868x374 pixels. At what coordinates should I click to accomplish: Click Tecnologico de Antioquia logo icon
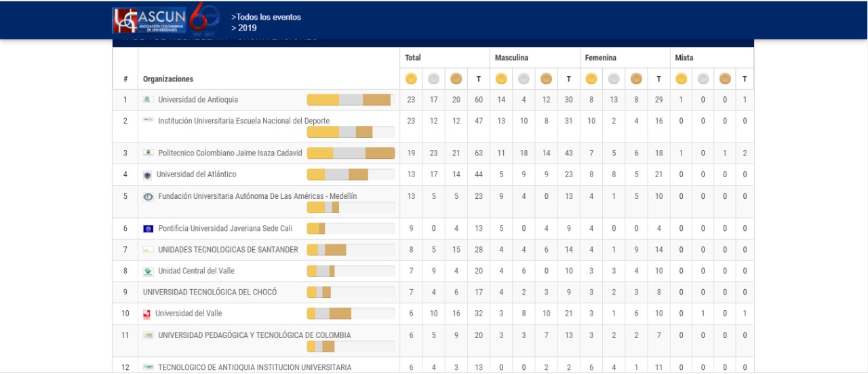(x=148, y=367)
